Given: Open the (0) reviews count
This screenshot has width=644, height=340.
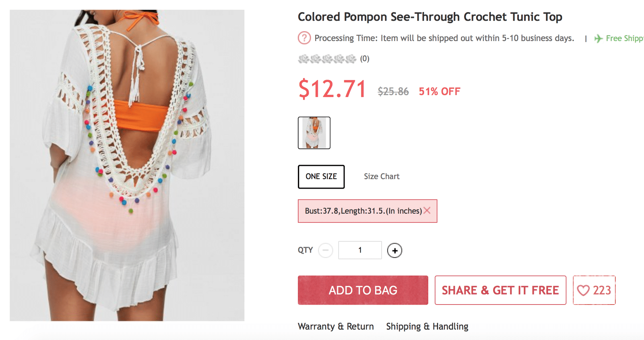Looking at the screenshot, I should (x=365, y=59).
